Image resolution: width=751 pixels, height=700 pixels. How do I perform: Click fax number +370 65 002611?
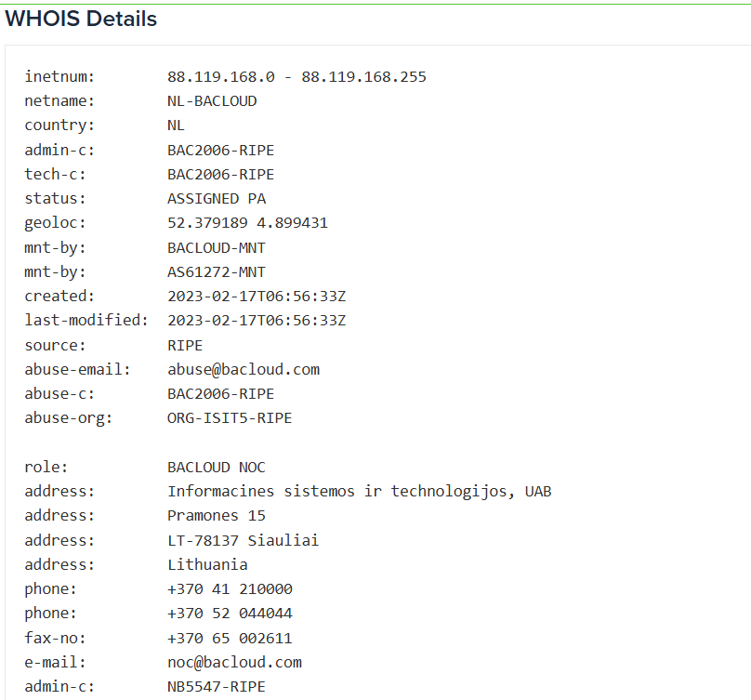[x=230, y=639]
